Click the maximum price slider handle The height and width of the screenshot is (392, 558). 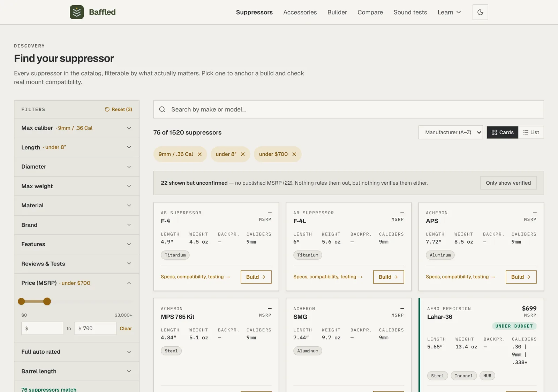point(47,301)
